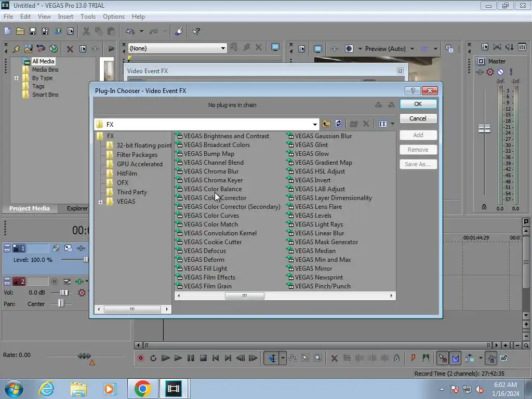Open the FX folder path dropdown
This screenshot has height=399, width=532.
[315, 125]
